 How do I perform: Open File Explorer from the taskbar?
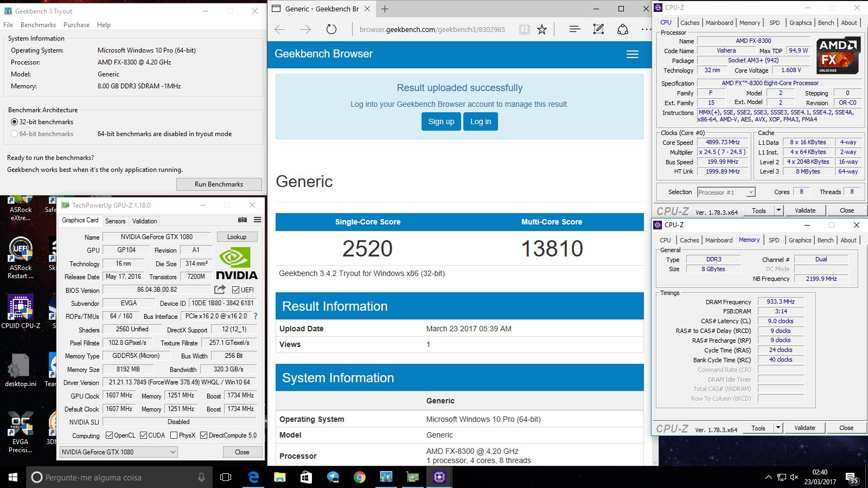click(x=279, y=477)
